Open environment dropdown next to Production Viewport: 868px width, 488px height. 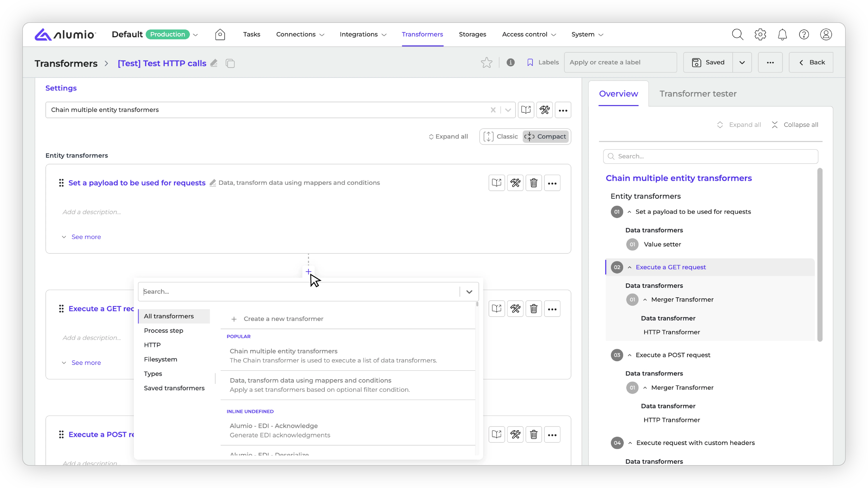click(196, 35)
